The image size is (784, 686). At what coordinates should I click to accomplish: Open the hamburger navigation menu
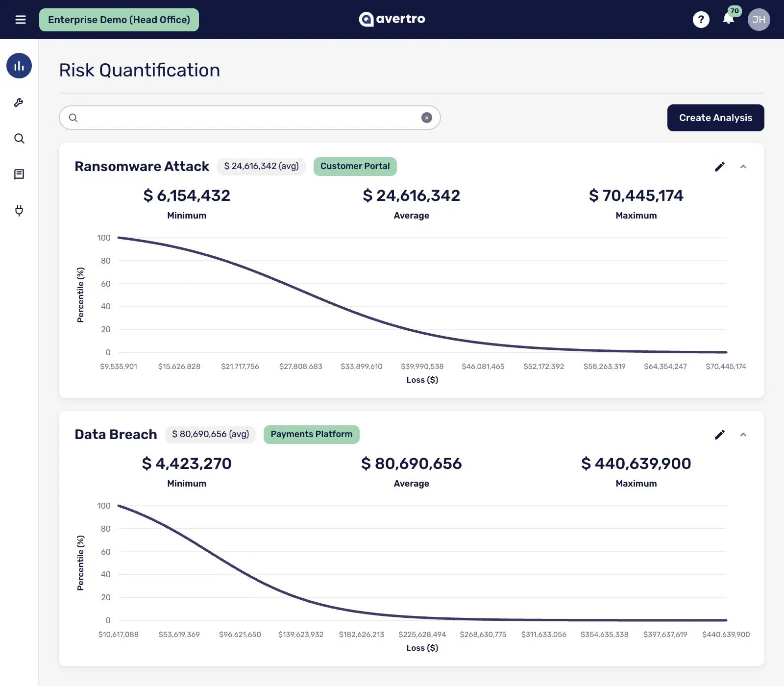coord(20,20)
